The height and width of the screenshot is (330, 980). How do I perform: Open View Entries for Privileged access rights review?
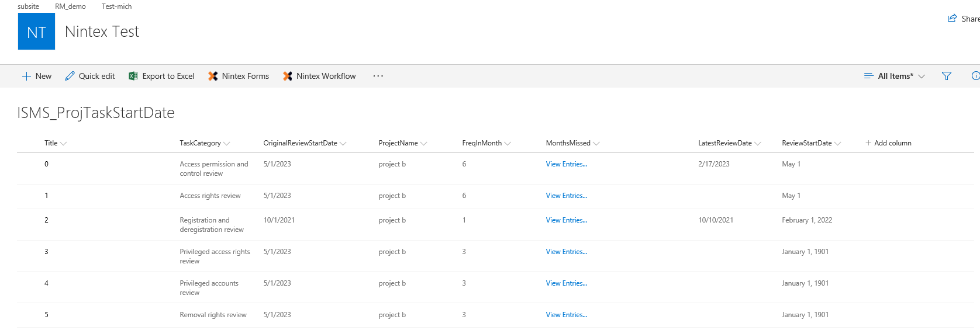click(567, 252)
